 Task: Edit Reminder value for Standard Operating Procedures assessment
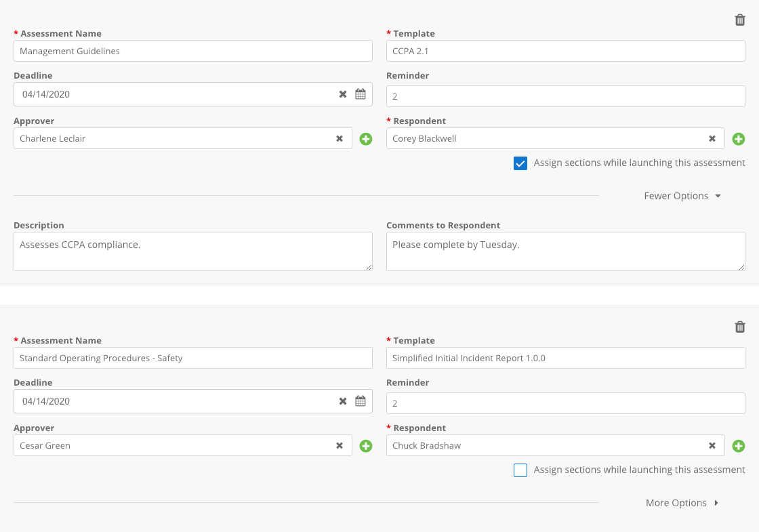(x=565, y=403)
